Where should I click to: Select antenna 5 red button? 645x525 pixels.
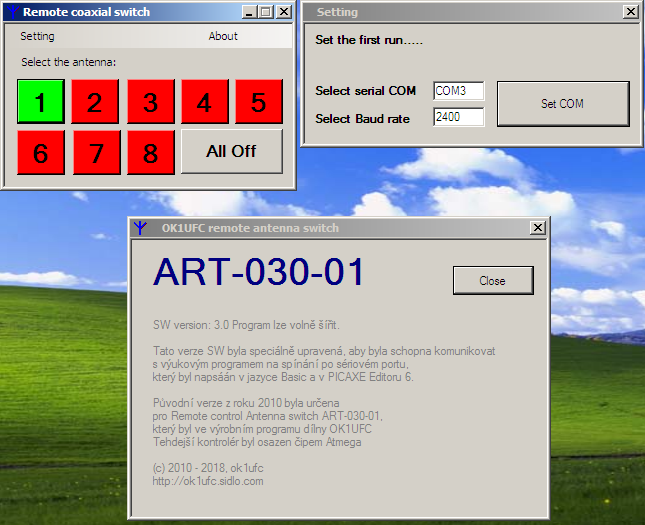pyautogui.click(x=259, y=102)
